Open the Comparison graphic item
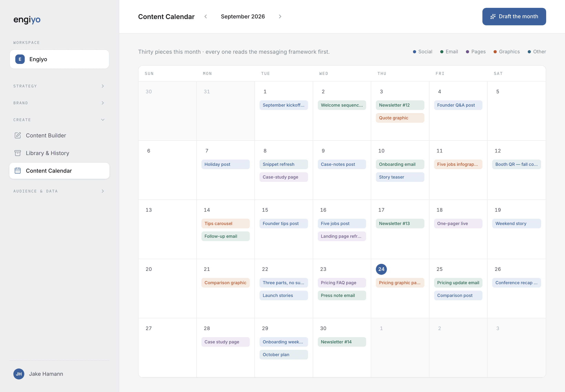This screenshot has width=565, height=392. point(225,283)
